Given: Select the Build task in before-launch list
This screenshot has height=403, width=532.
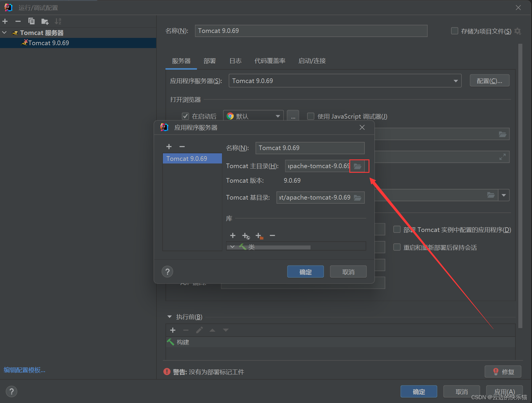Looking at the screenshot, I should [x=340, y=342].
